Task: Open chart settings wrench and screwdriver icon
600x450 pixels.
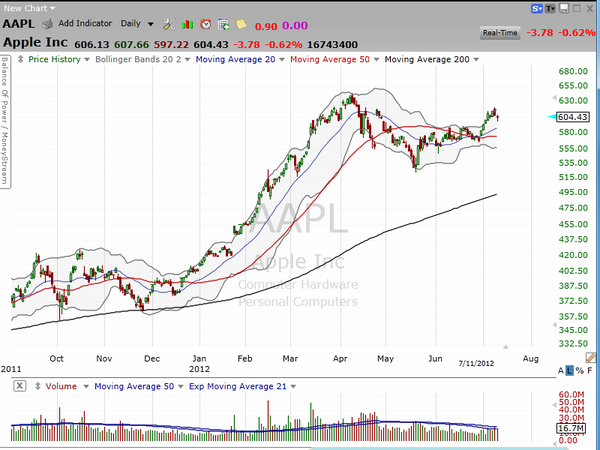Action: point(169,24)
